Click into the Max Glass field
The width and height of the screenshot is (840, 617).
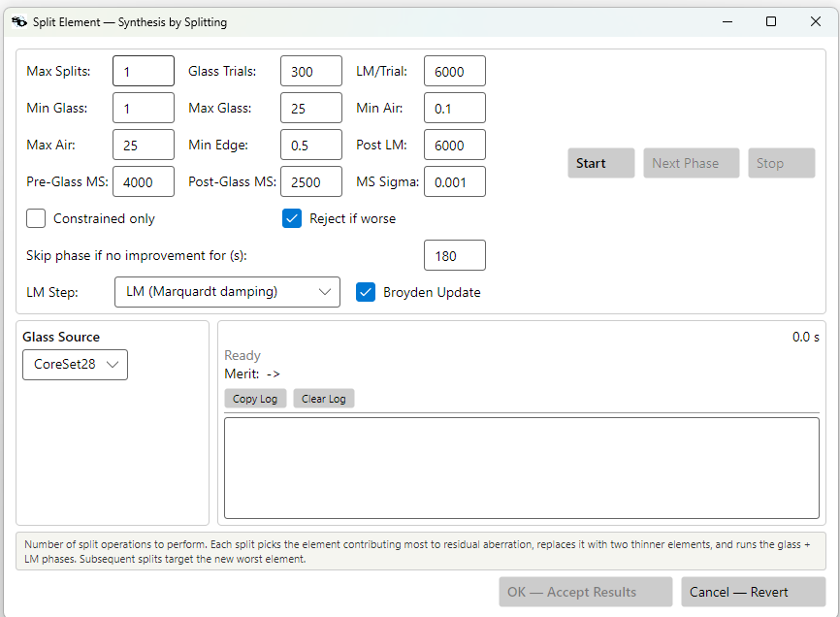click(311, 108)
